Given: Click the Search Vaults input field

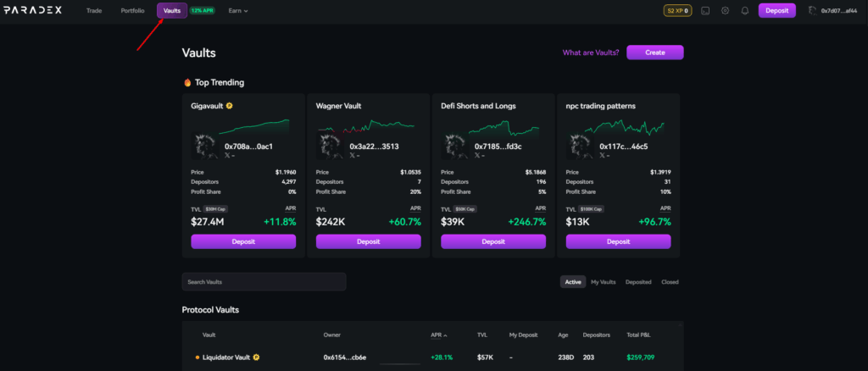Looking at the screenshot, I should pyautogui.click(x=264, y=282).
